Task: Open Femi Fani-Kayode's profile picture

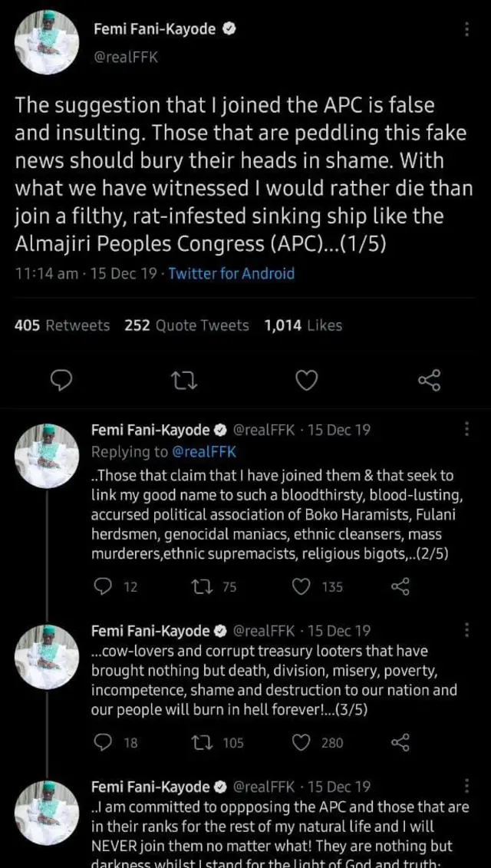Action: click(x=46, y=42)
